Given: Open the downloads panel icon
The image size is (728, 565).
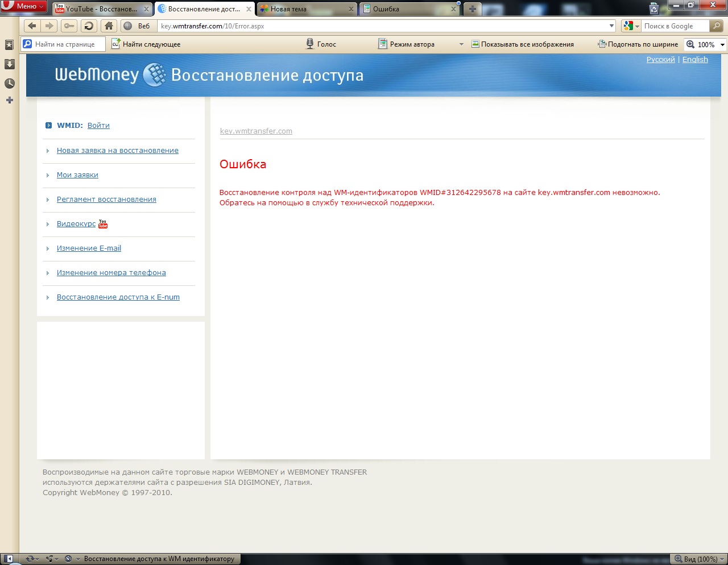Looking at the screenshot, I should 9,64.
